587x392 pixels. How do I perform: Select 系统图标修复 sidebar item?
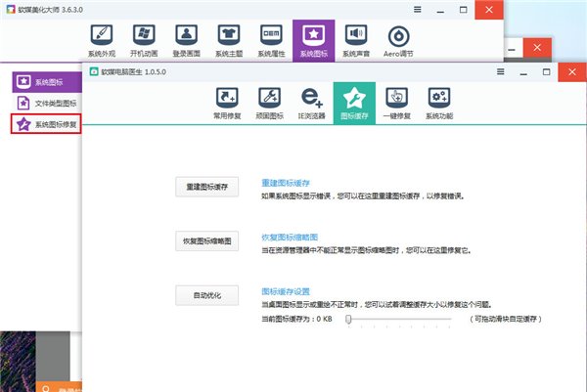pos(46,124)
